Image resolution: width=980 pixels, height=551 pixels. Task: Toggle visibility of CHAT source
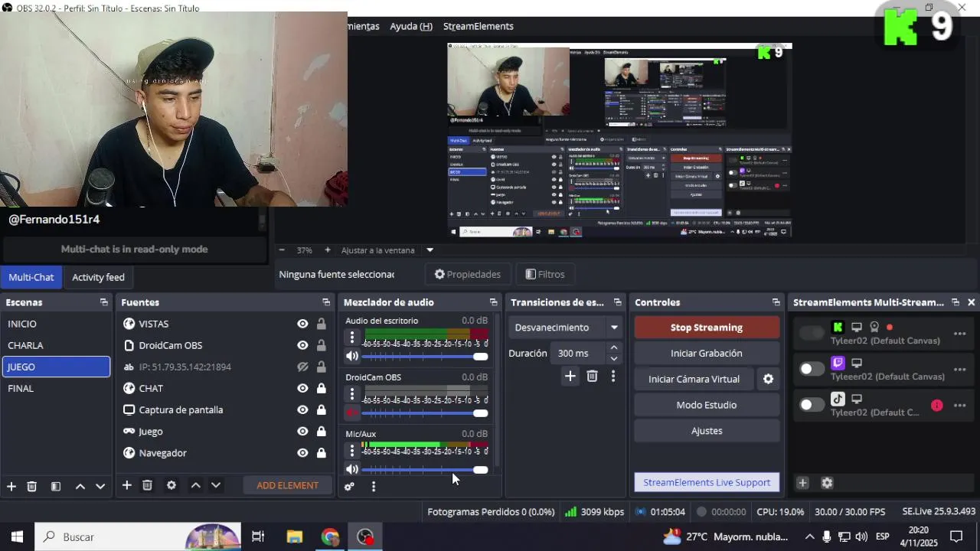[302, 388]
